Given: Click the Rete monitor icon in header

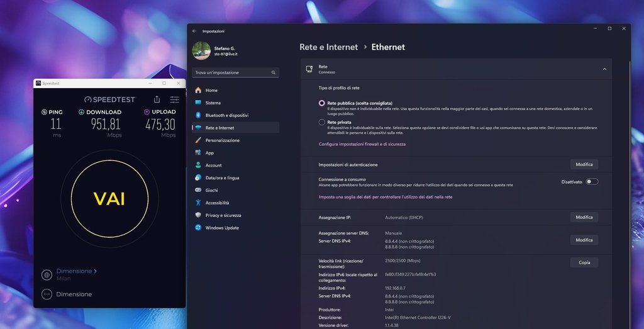Looking at the screenshot, I should click(x=309, y=69).
